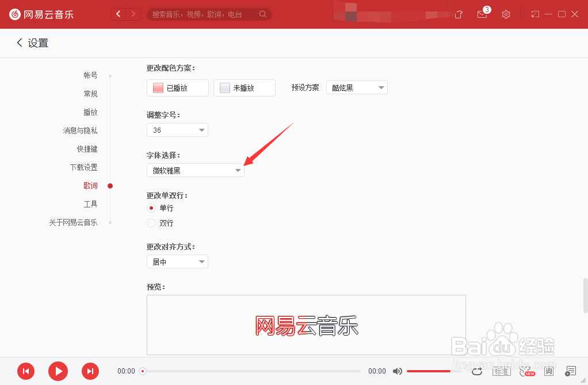Click 未播放 color button
This screenshot has width=588, height=385.
pyautogui.click(x=245, y=88)
